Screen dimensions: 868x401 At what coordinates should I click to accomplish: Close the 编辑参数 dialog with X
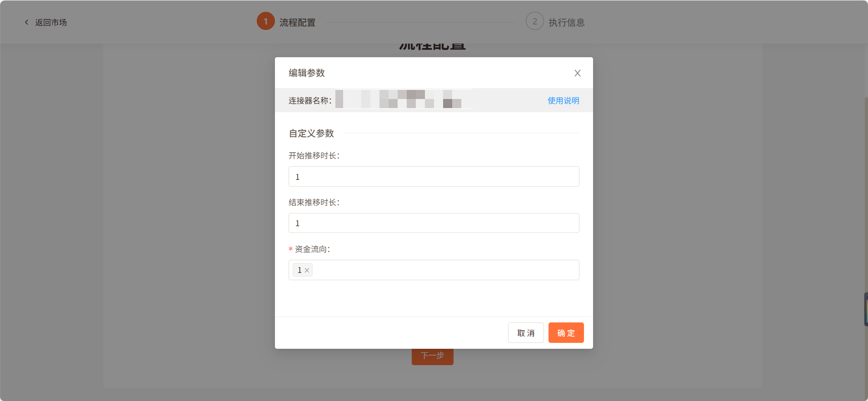[577, 73]
